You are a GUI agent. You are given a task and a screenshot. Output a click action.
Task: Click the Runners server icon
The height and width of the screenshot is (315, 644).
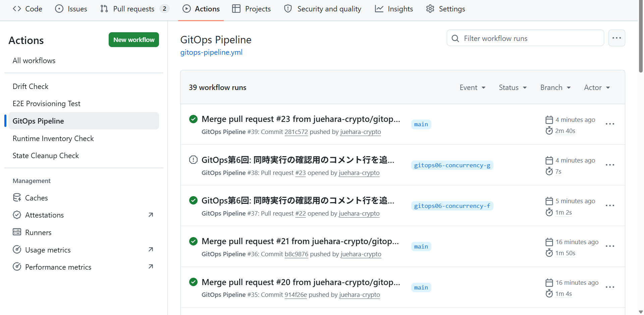pyautogui.click(x=17, y=232)
